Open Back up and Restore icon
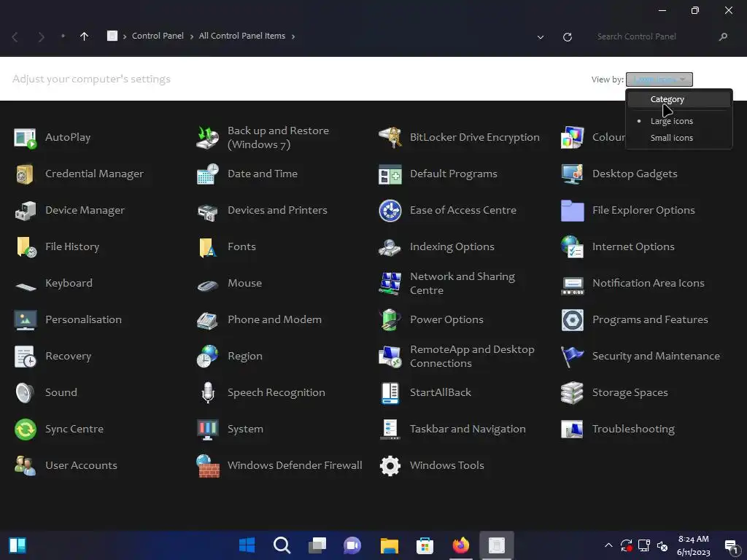Image resolution: width=747 pixels, height=560 pixels. pyautogui.click(x=208, y=138)
